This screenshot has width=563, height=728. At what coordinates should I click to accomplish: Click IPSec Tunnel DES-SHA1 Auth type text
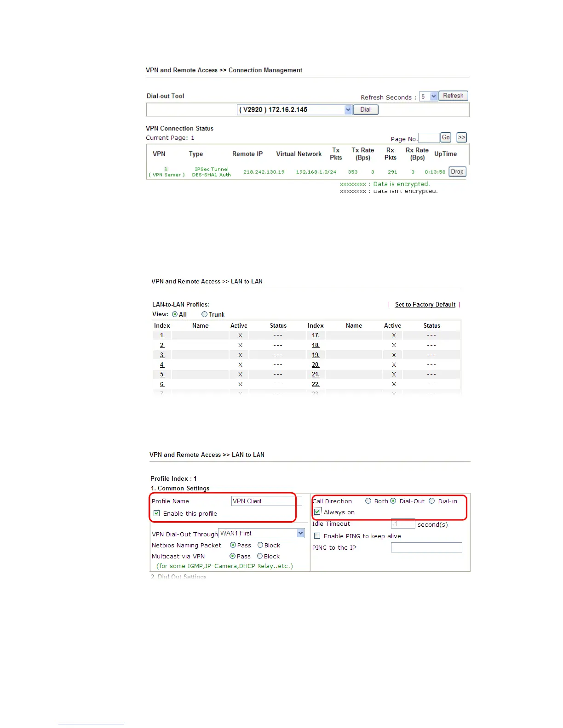coord(212,172)
